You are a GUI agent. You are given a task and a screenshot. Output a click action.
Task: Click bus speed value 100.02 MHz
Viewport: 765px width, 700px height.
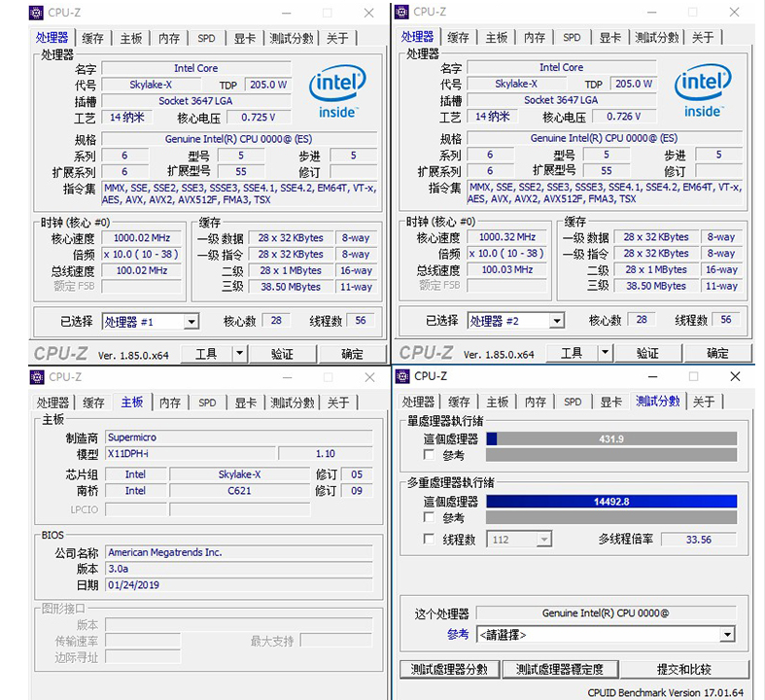click(x=142, y=270)
